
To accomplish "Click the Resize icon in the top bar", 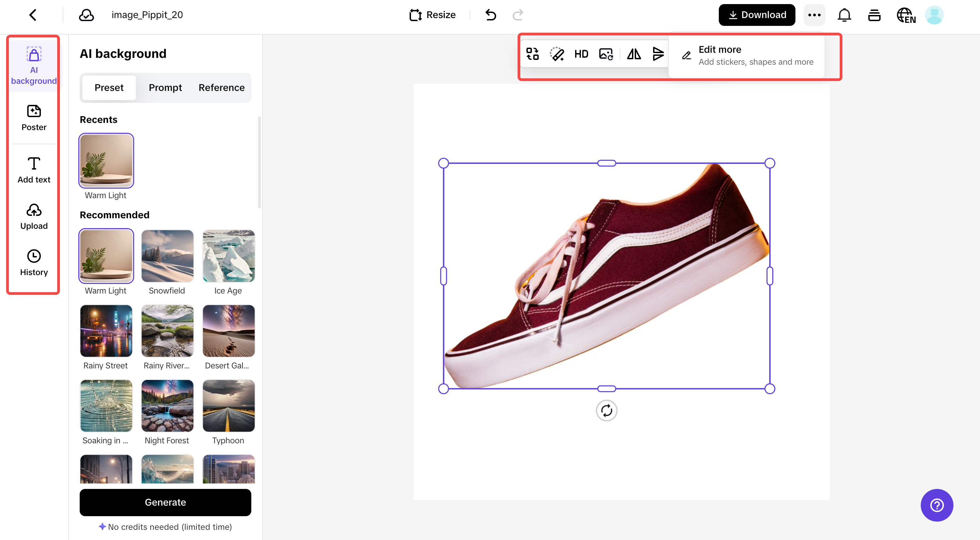I will coord(415,15).
